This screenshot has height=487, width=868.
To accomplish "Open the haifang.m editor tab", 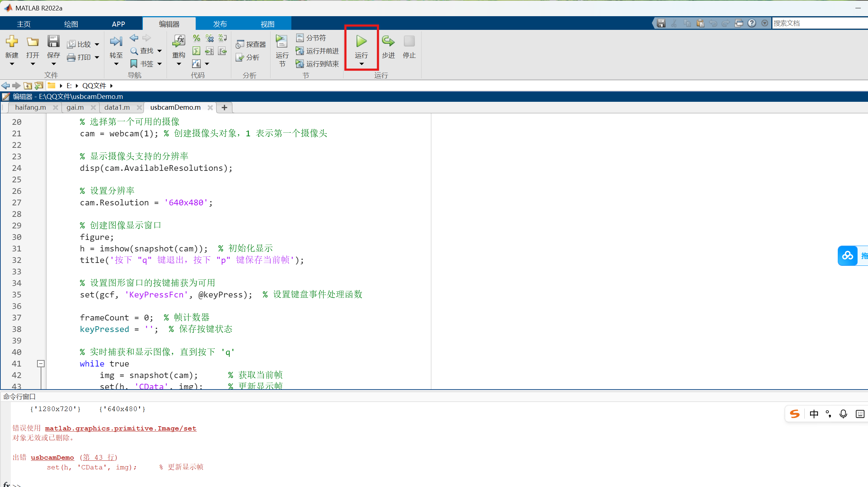I will pyautogui.click(x=30, y=108).
